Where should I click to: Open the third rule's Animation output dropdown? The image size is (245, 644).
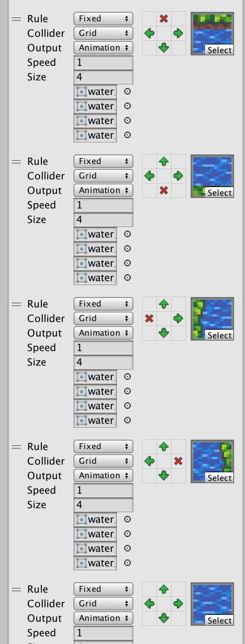pyautogui.click(x=103, y=333)
